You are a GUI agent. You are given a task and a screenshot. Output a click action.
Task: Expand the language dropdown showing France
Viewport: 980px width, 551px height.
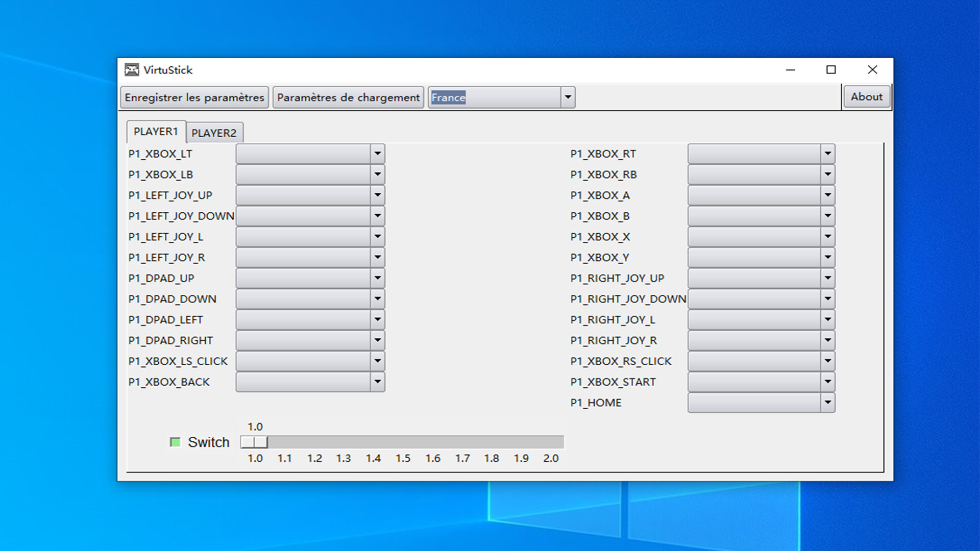567,97
